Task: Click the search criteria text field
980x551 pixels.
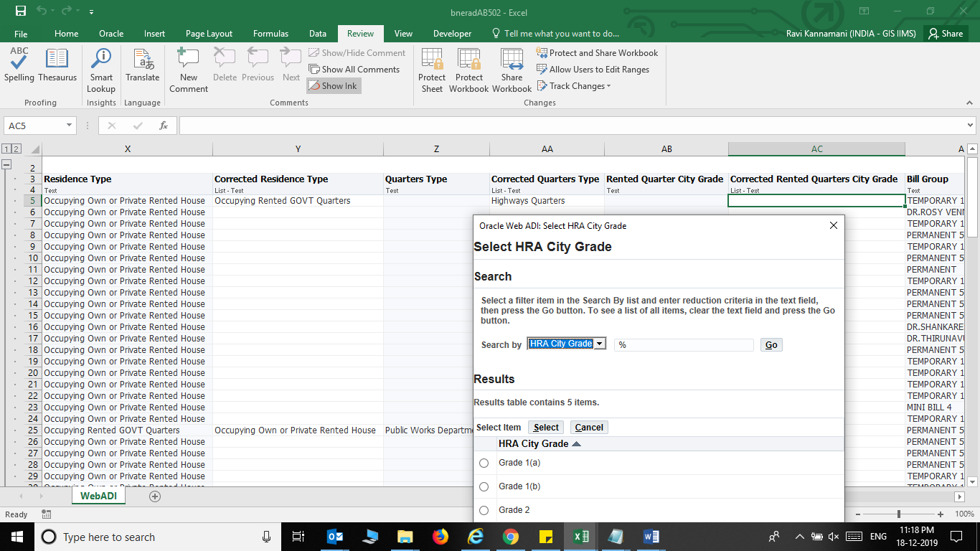Action: (684, 345)
